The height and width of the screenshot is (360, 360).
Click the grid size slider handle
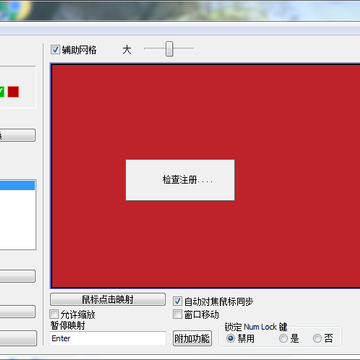[x=169, y=49]
